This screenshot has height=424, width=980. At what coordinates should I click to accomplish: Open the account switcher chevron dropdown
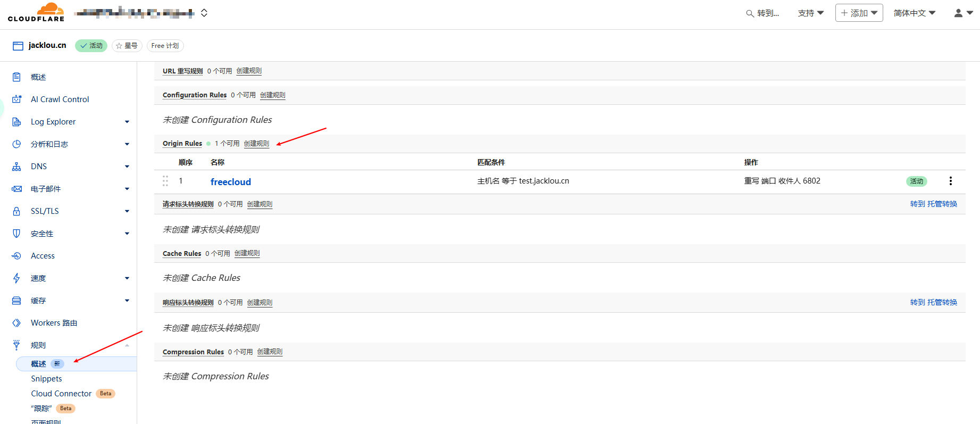coord(204,13)
